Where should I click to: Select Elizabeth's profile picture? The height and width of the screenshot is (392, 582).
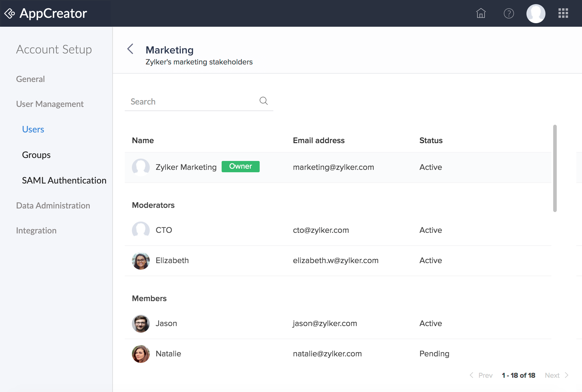click(x=141, y=261)
